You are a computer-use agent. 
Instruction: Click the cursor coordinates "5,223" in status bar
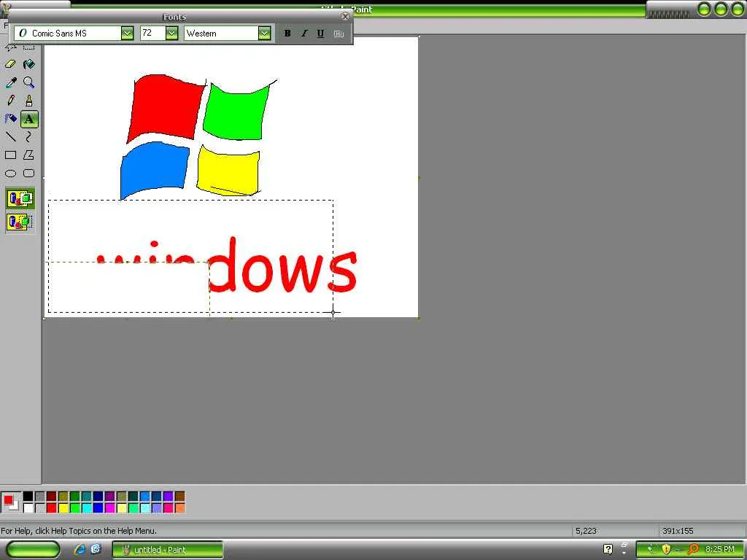point(586,531)
